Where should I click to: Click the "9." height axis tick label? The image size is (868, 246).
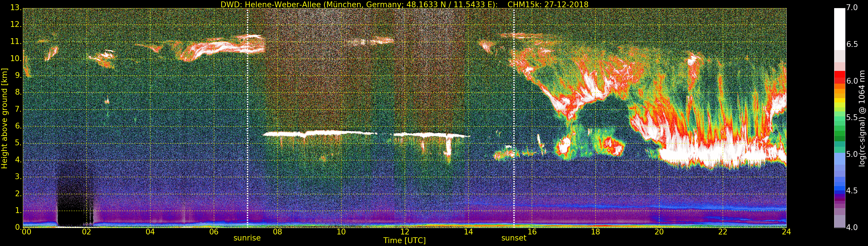[x=18, y=75]
